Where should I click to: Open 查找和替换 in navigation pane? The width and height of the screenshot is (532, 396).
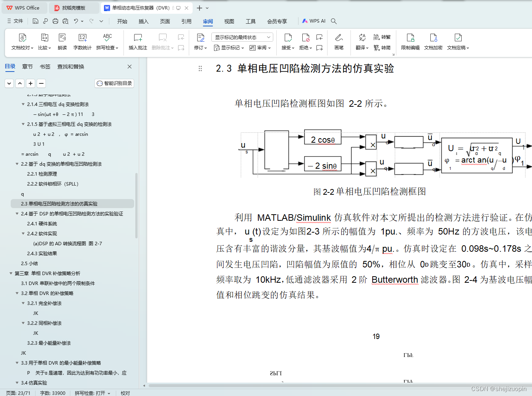click(71, 67)
